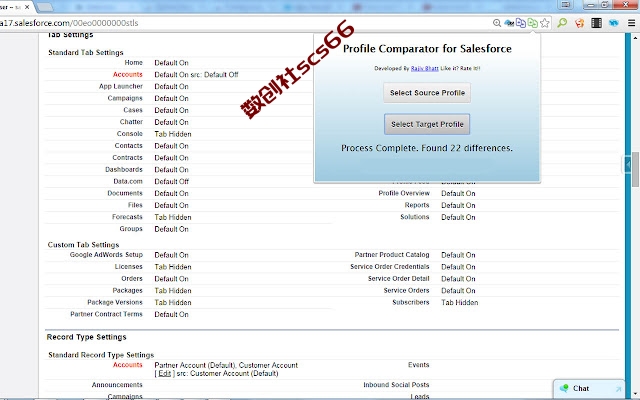Image resolution: width=640 pixels, height=400 pixels.
Task: Pop out the Chat widget arrow icon
Action: click(618, 389)
